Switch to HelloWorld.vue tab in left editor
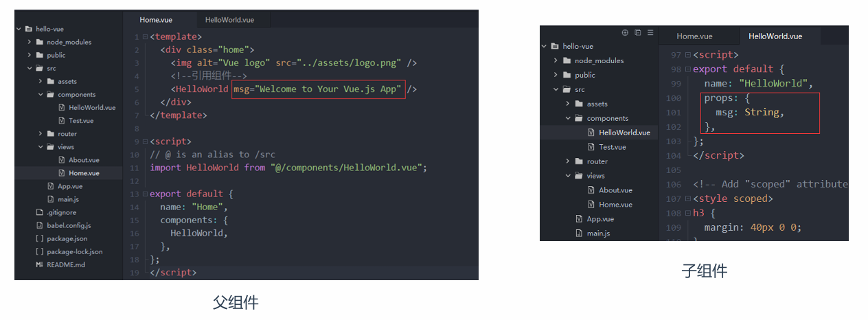The height and width of the screenshot is (320, 868). point(229,20)
